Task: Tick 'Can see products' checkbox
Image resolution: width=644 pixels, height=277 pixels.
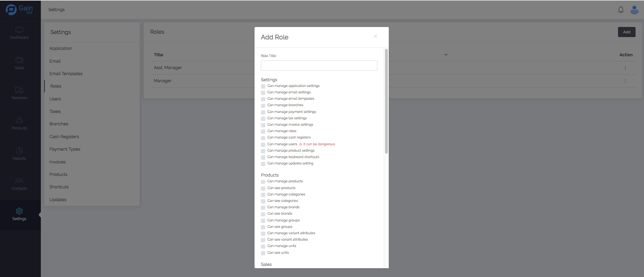Action: point(263,188)
